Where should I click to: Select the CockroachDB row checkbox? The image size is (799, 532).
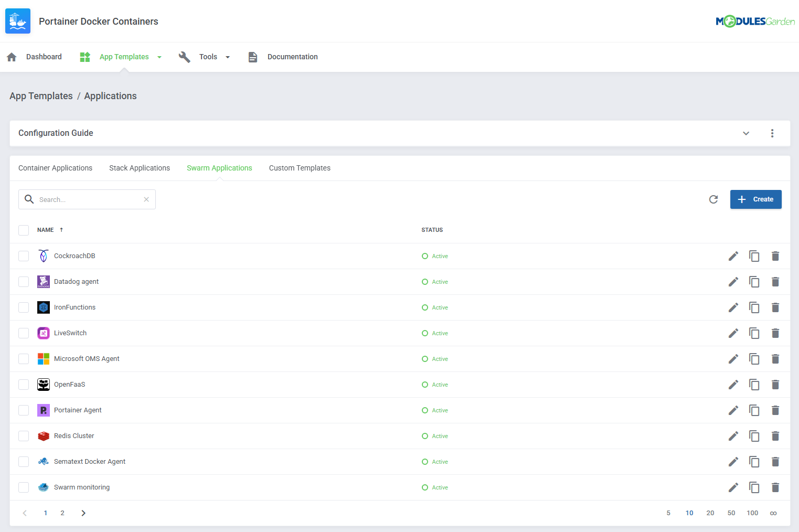point(23,256)
